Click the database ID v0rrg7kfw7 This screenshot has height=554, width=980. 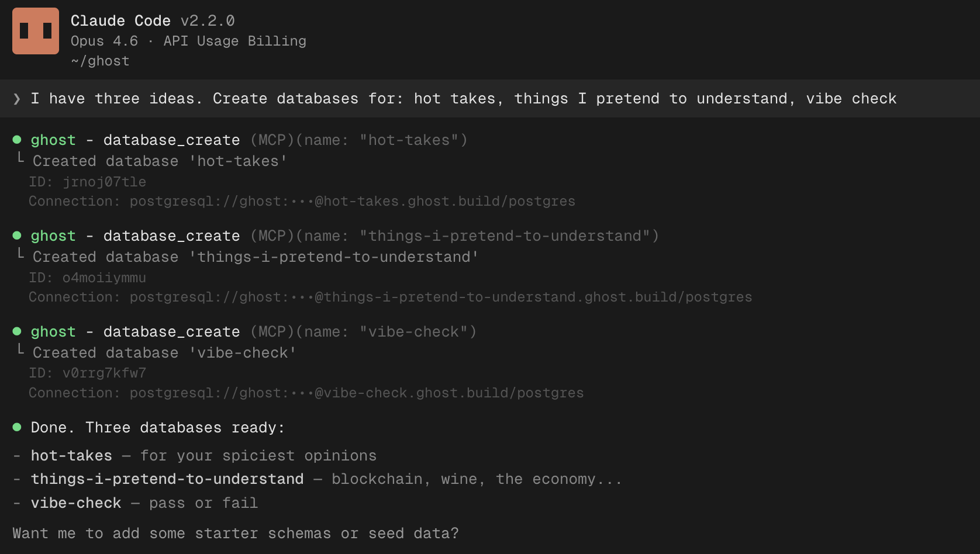104,373
